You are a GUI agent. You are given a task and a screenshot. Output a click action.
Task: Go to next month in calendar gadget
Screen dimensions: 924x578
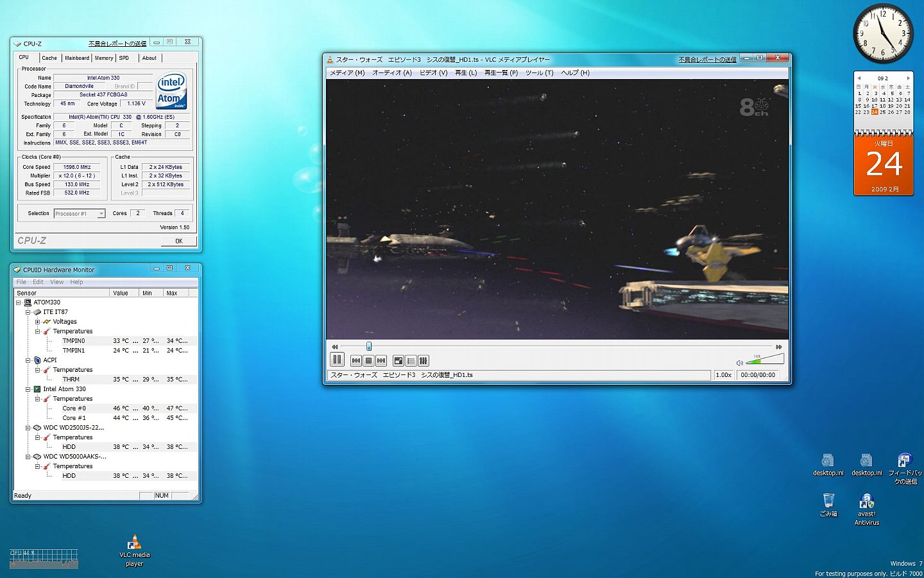pos(908,78)
